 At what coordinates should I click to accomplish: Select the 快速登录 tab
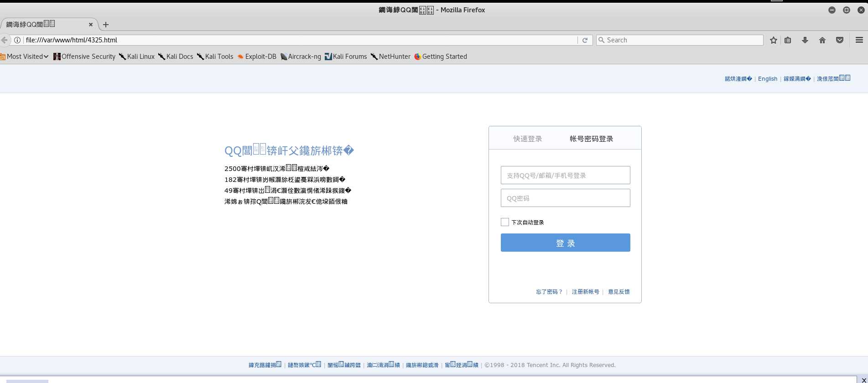click(528, 139)
